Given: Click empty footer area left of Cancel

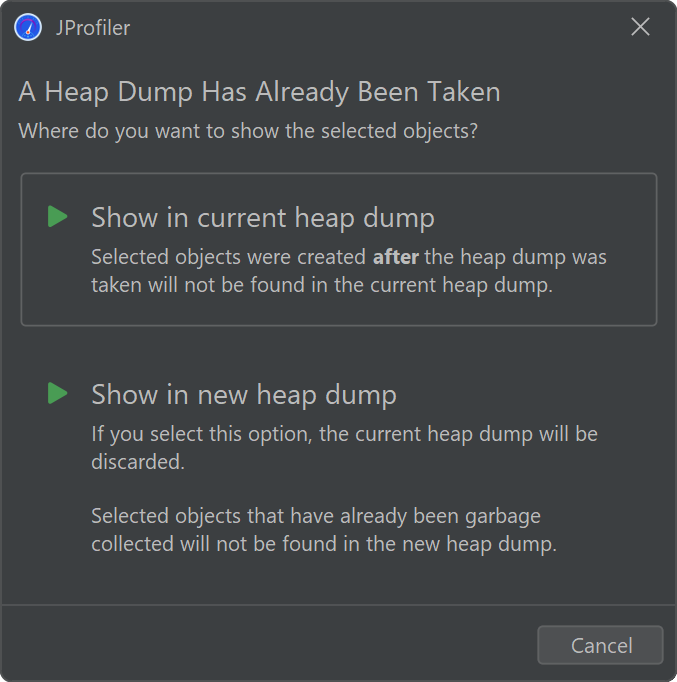Looking at the screenshot, I should (x=270, y=644).
